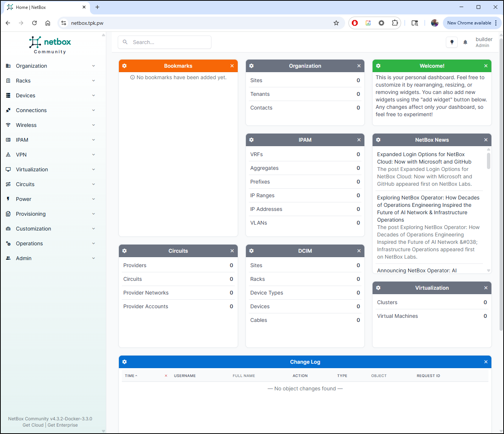The width and height of the screenshot is (504, 434).
Task: Click NetBox News widget scrollbar
Action: coord(488,161)
